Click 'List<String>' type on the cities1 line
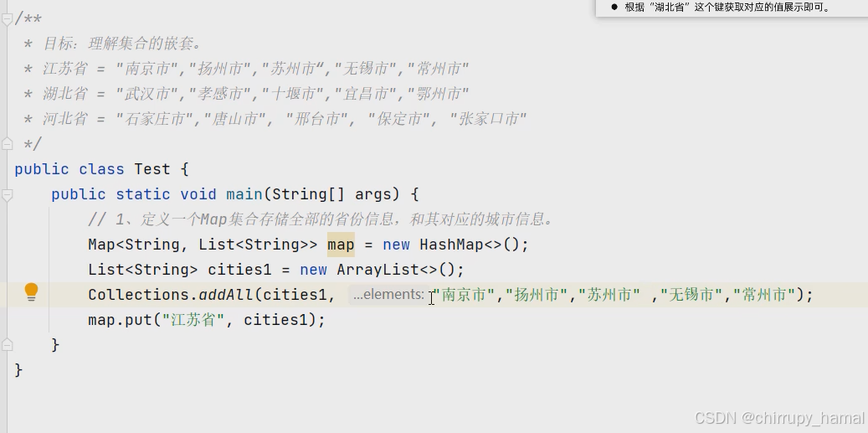Screen dimensions: 868x433 click(143, 270)
